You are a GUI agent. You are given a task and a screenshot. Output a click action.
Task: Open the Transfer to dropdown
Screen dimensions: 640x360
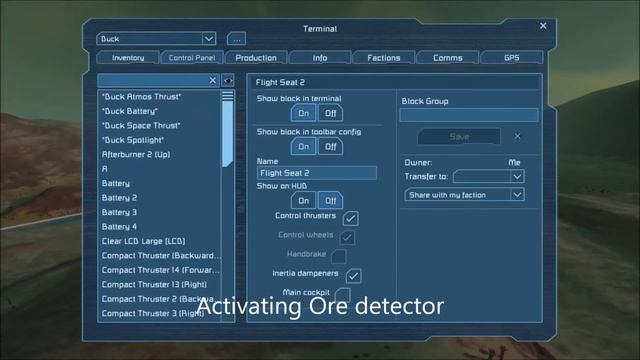(489, 176)
